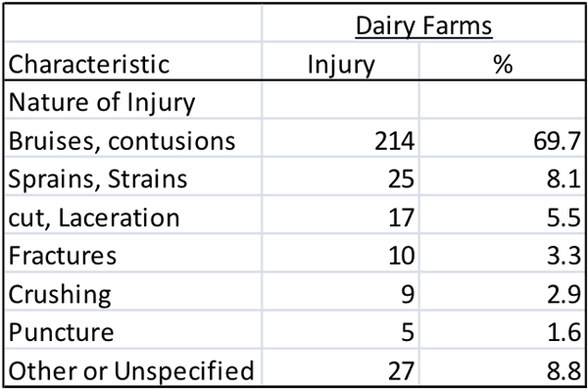Click the injury count 214
Screen dimensions: 588x390
(395, 141)
